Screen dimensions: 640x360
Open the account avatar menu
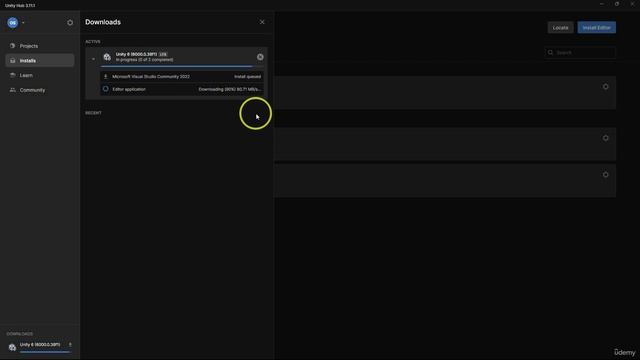(x=13, y=23)
